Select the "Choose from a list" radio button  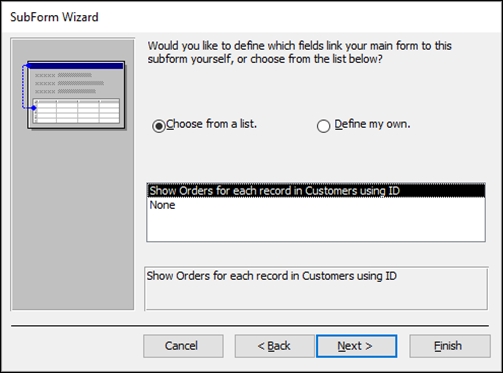tap(159, 126)
